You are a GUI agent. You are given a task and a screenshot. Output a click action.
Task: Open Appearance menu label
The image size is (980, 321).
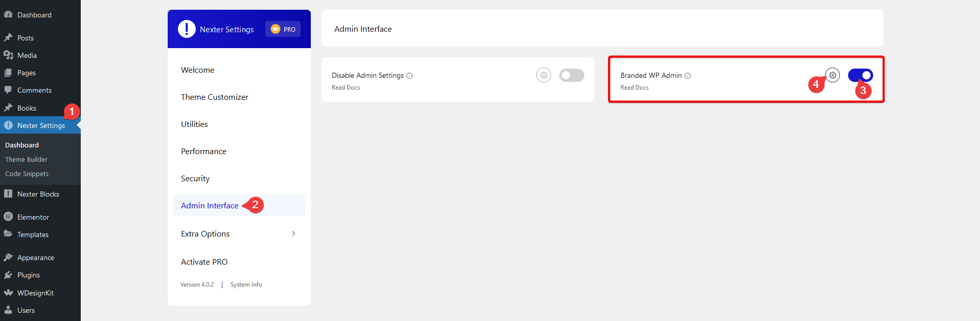[36, 258]
